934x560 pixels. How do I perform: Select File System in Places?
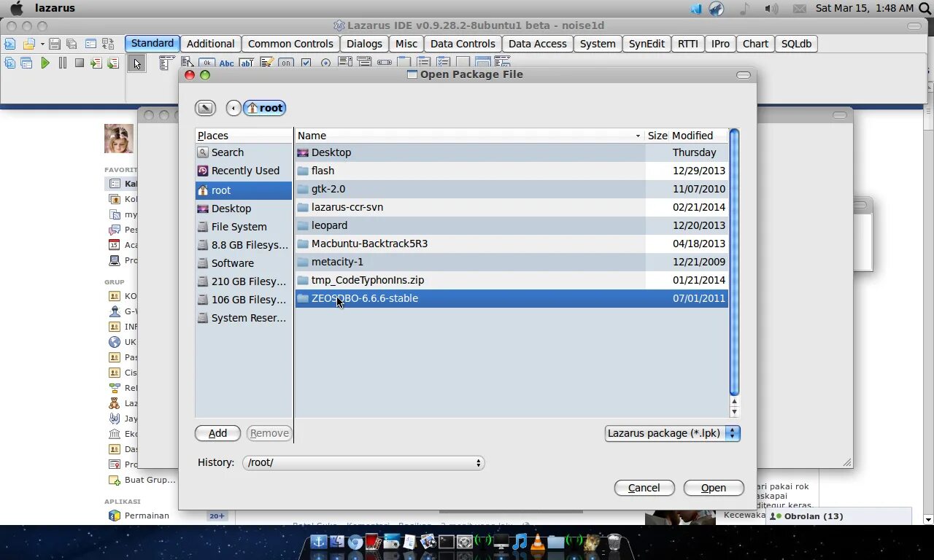[x=244, y=227]
